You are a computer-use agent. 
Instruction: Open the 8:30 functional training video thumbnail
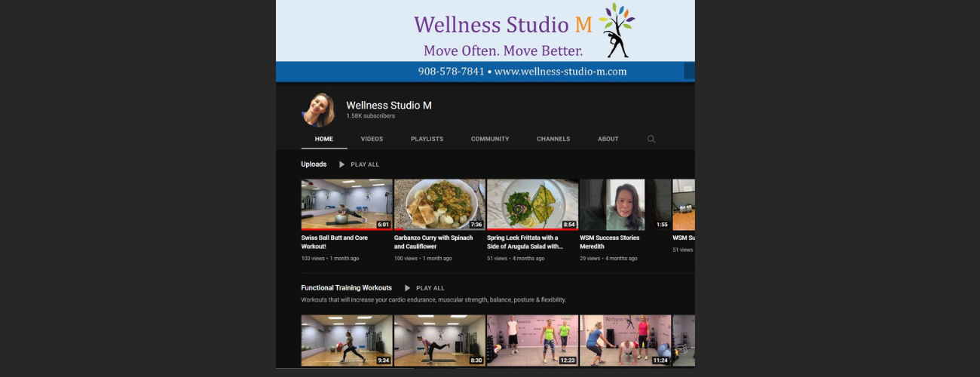point(439,341)
